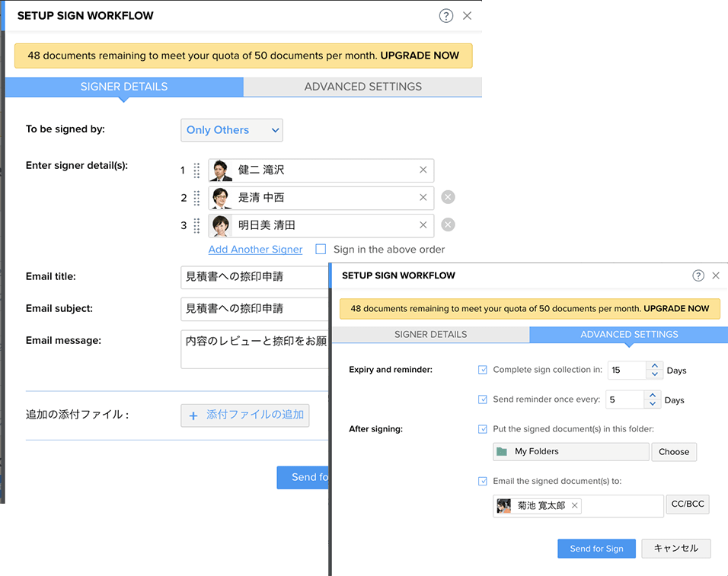Screen dimensions: 728x576
Task: Select Advanced Settings tab in front dialog
Action: click(x=629, y=334)
